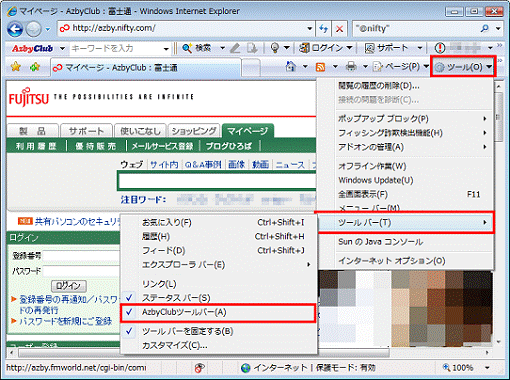Viewport: 510px width, 380px height.
Task: Open the ショッピング site tab
Action: coord(194,131)
